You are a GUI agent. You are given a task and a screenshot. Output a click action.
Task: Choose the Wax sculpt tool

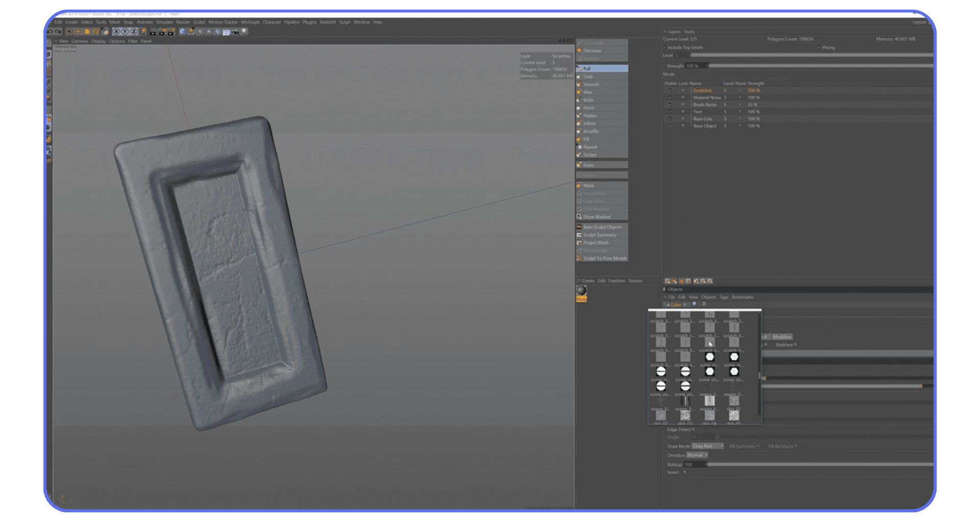(588, 92)
